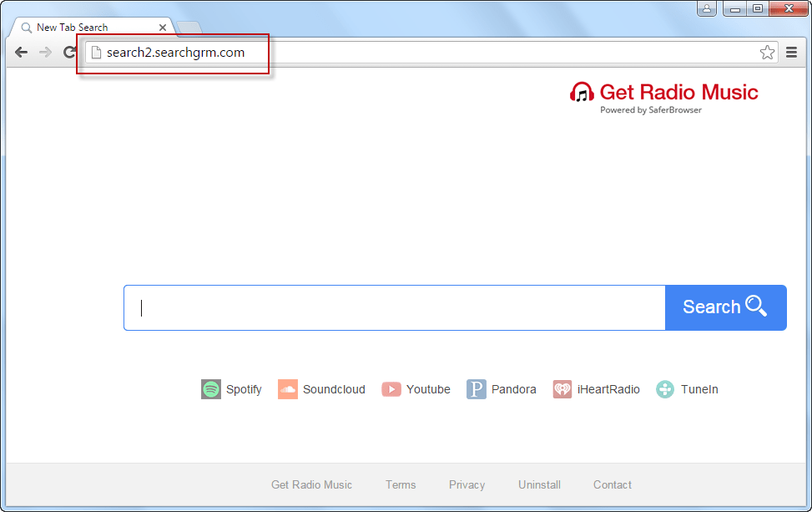Image resolution: width=812 pixels, height=512 pixels.
Task: Click the forward navigation arrow
Action: coord(46,53)
